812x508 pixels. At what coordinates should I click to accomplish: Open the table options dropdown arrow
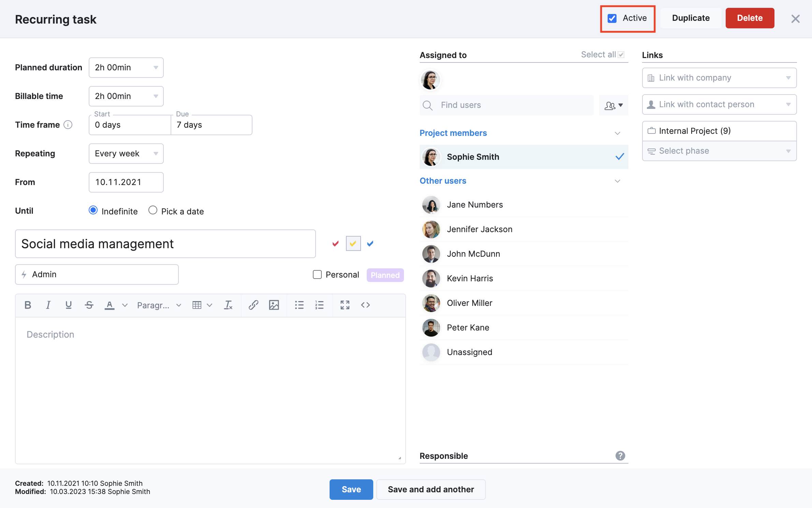coord(209,305)
